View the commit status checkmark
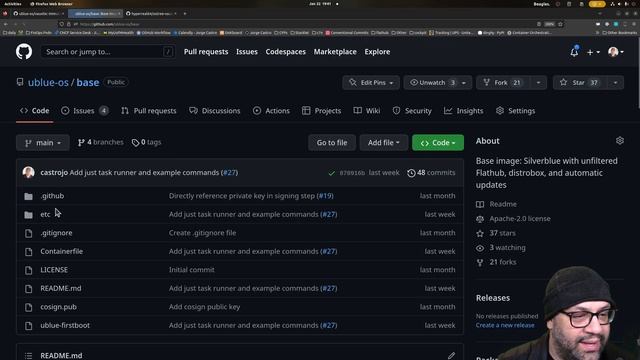The width and height of the screenshot is (640, 360). click(x=331, y=173)
